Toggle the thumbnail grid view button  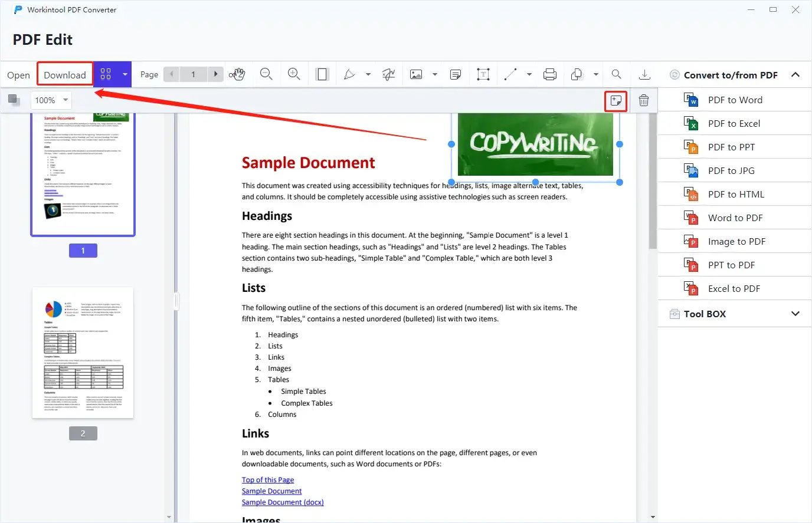pyautogui.click(x=106, y=74)
